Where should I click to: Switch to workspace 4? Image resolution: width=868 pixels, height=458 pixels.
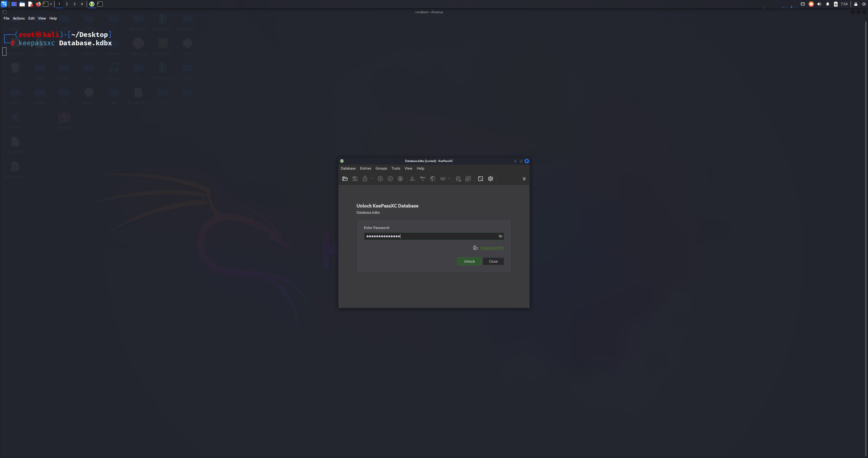pyautogui.click(x=82, y=4)
